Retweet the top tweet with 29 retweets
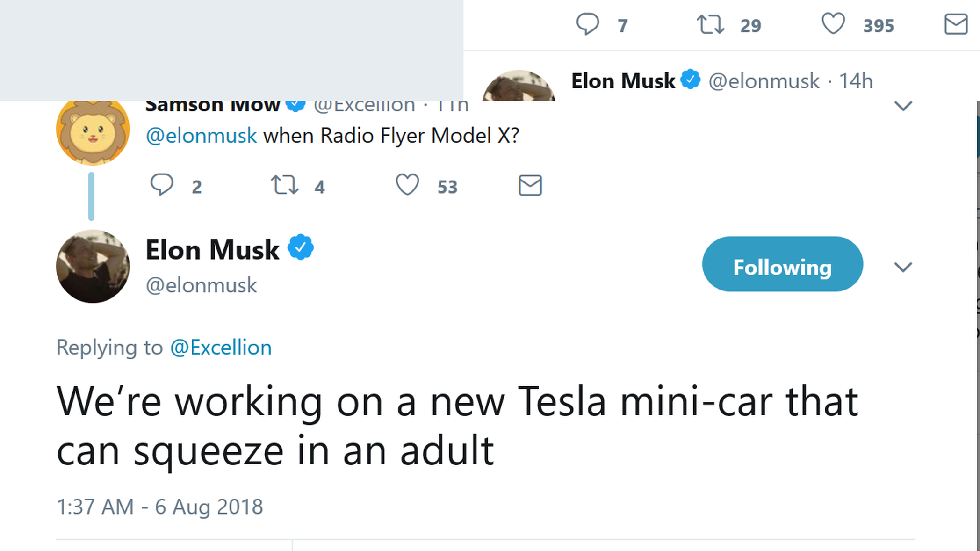 (x=710, y=24)
